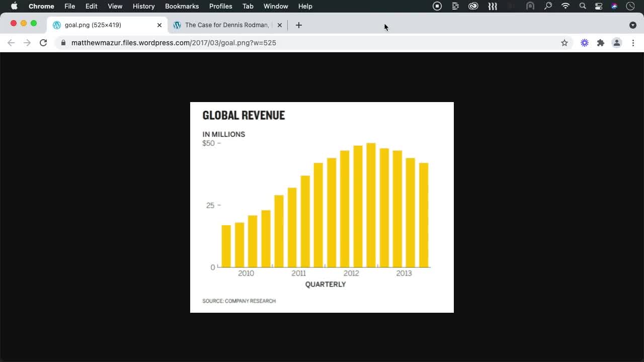Open a new tab with the plus button

pos(299,25)
